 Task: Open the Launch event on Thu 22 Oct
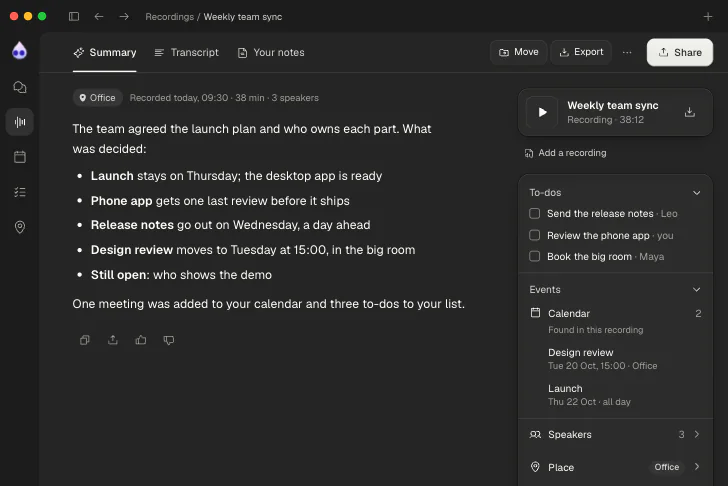589,395
